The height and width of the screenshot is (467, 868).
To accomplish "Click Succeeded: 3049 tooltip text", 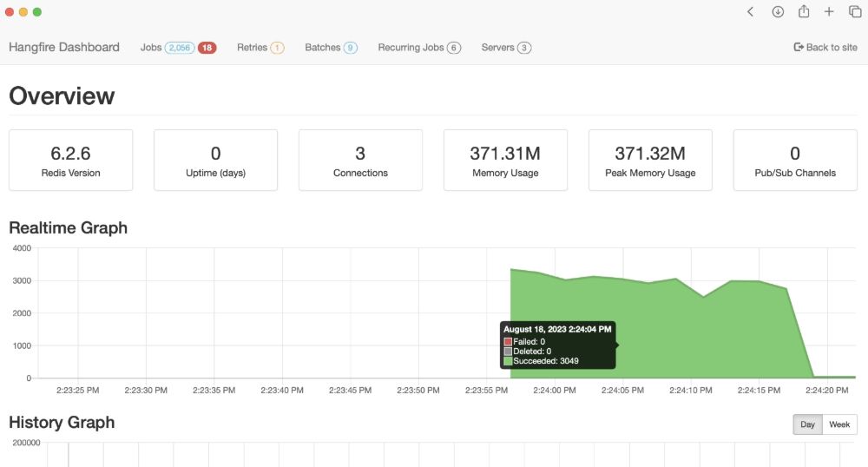I will (x=546, y=361).
